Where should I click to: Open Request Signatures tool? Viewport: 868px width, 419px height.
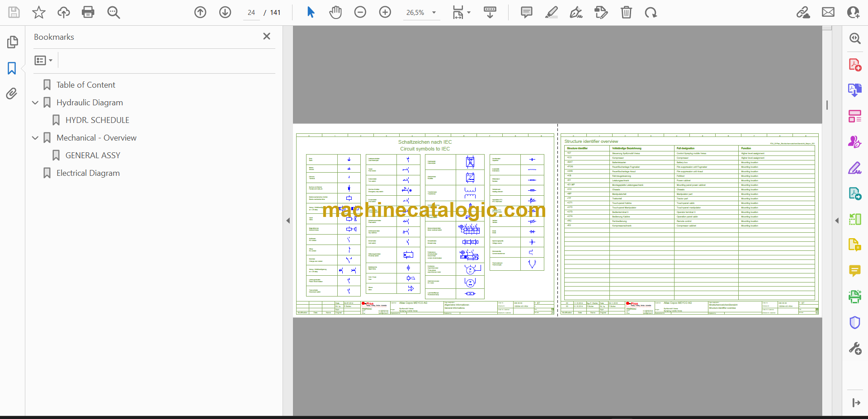[x=855, y=142]
